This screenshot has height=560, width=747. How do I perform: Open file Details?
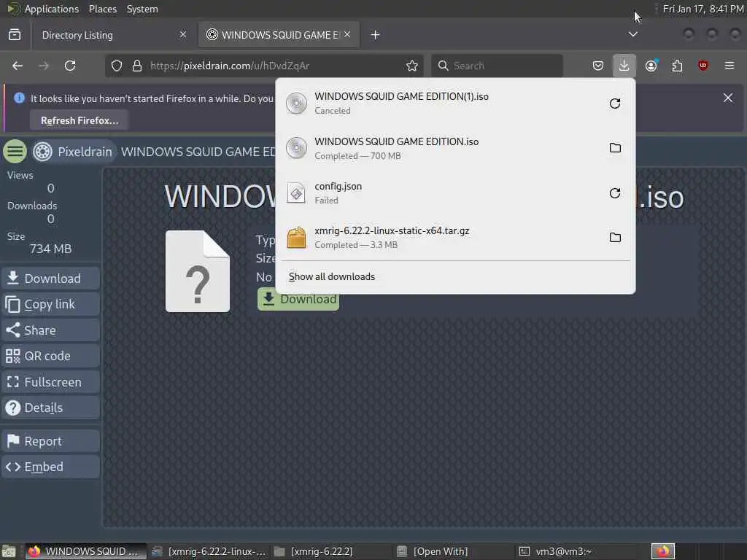click(50, 408)
